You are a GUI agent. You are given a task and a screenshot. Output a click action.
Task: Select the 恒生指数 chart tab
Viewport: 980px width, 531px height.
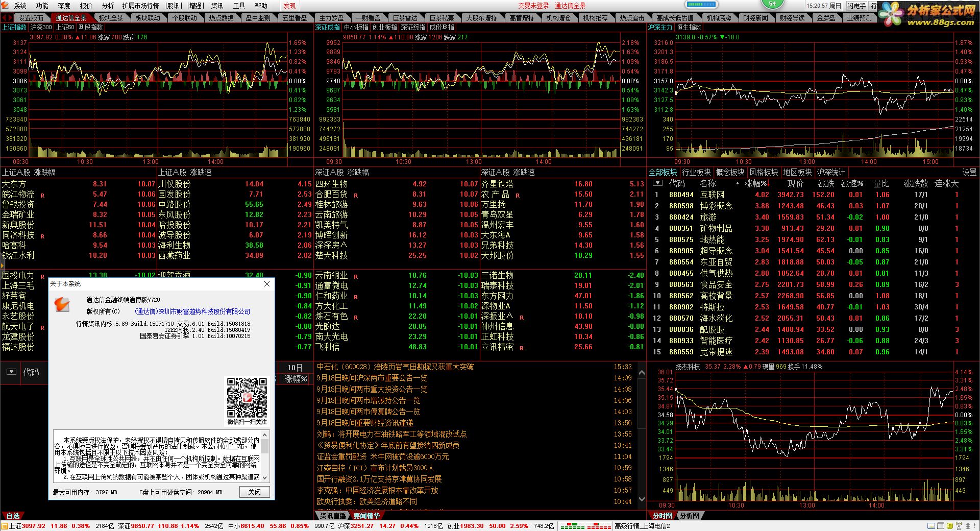tap(689, 27)
